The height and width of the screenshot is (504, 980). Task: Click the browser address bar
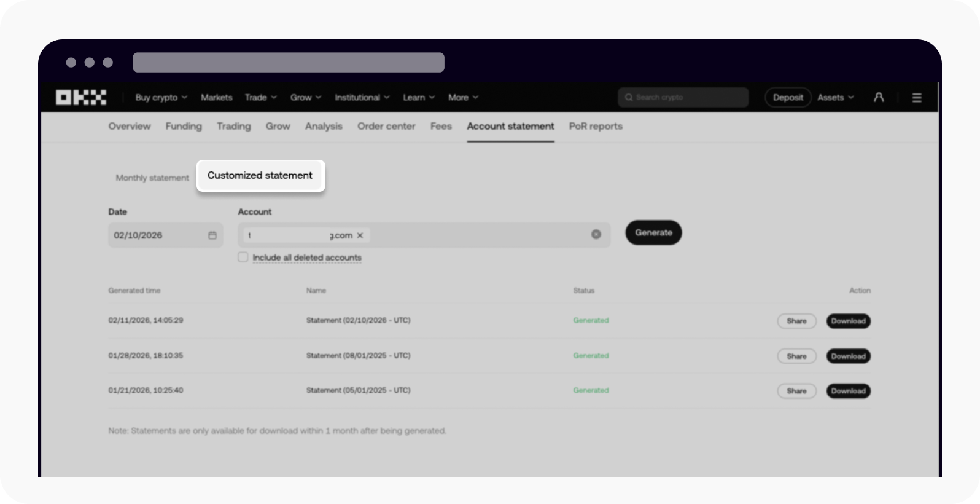click(289, 62)
